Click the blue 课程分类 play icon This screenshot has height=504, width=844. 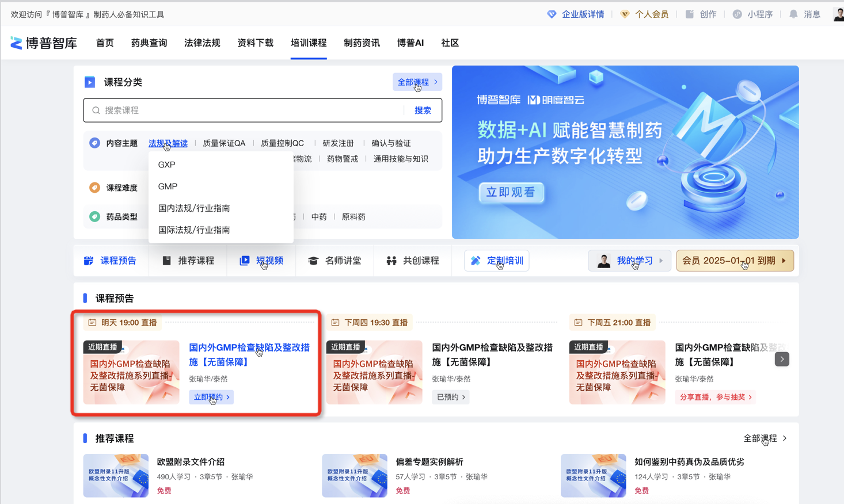pos(90,82)
